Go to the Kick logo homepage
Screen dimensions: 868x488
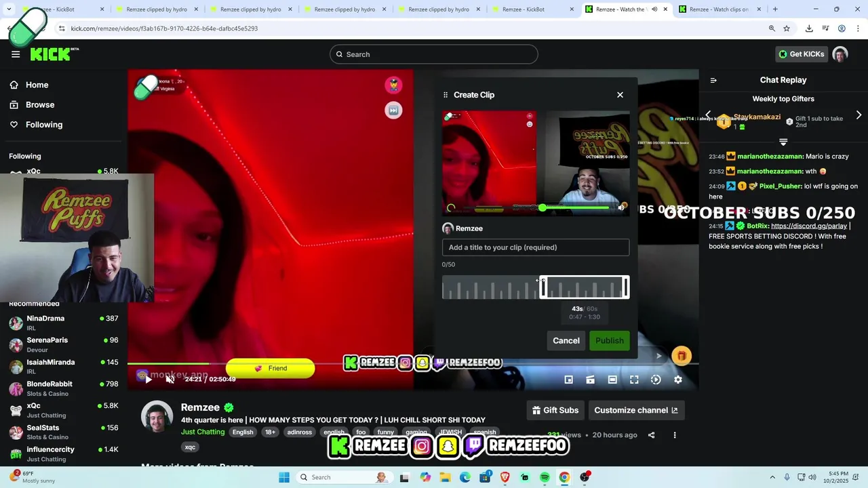[x=54, y=54]
